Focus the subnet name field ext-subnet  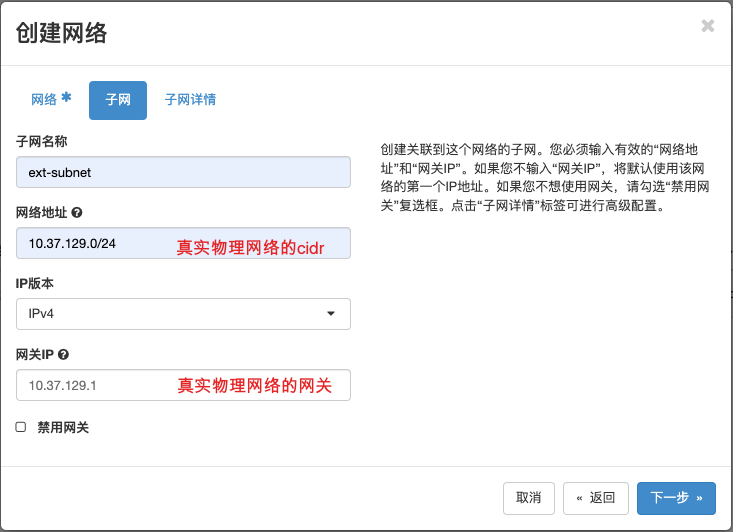(183, 172)
